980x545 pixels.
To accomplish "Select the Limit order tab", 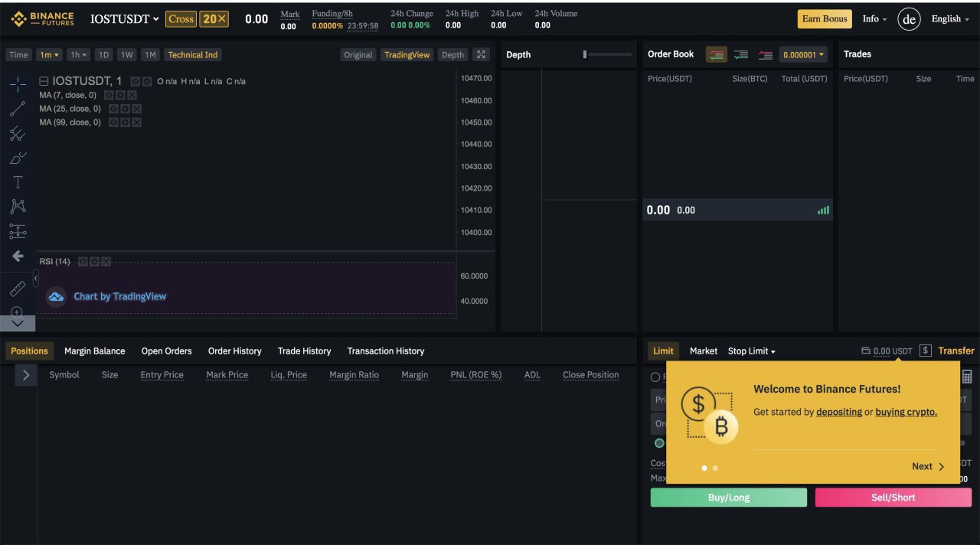I will [x=663, y=351].
